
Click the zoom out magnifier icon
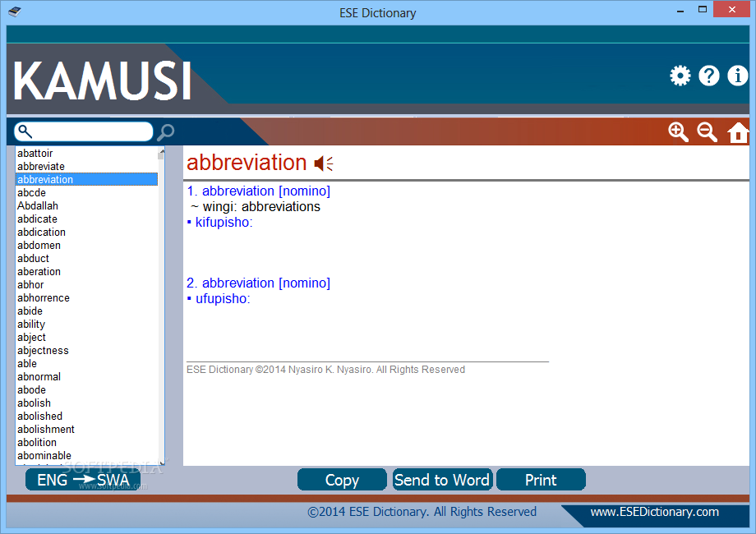(x=707, y=132)
